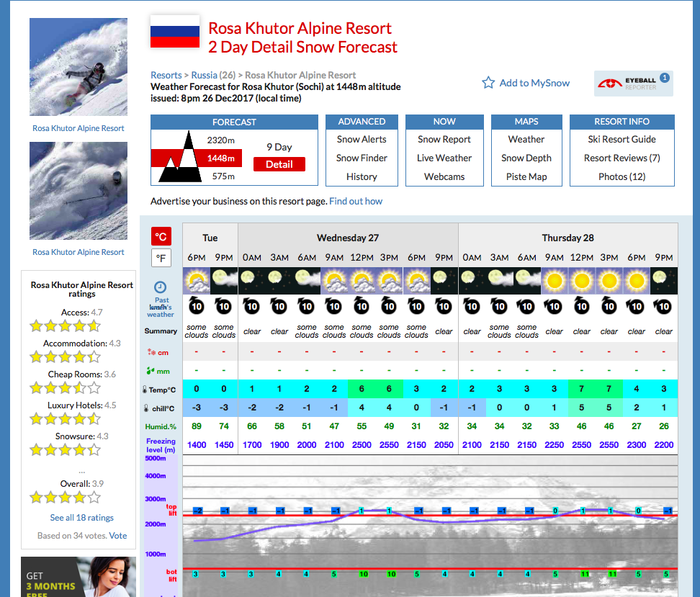Viewport: 700px width, 597px height.
Task: Click the Russian flag icon
Action: click(174, 32)
